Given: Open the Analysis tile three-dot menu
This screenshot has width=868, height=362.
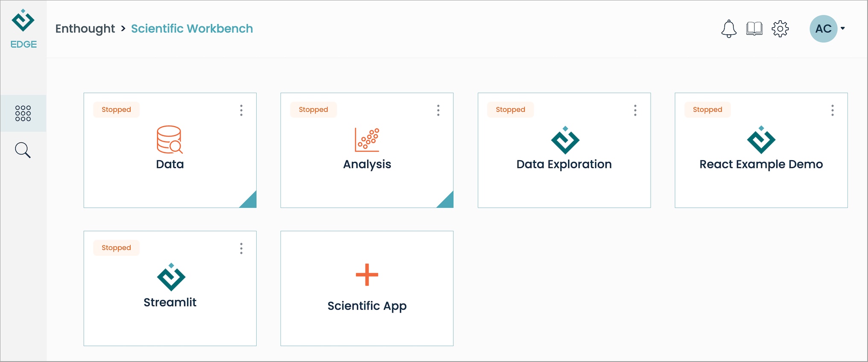Looking at the screenshot, I should pos(438,110).
